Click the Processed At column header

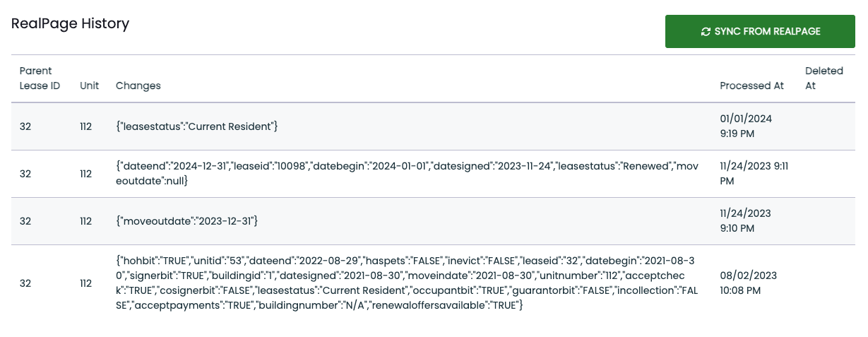(752, 85)
